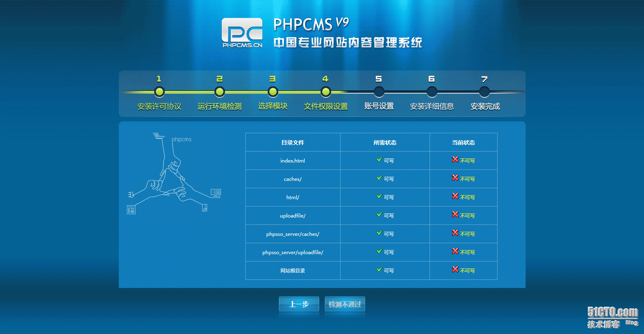
Task: Click the green check in 网站根目录 row
Action: pyautogui.click(x=380, y=270)
